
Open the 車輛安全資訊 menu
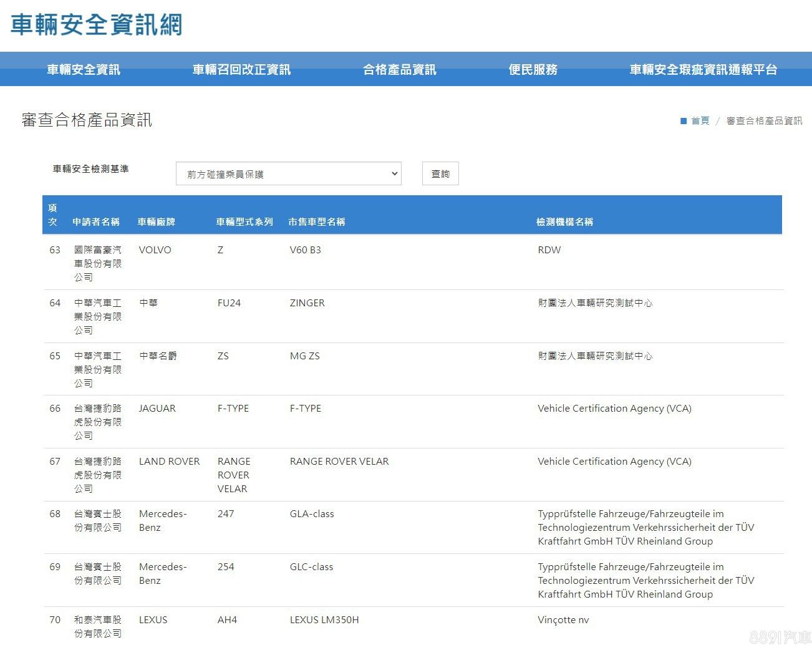click(x=84, y=70)
